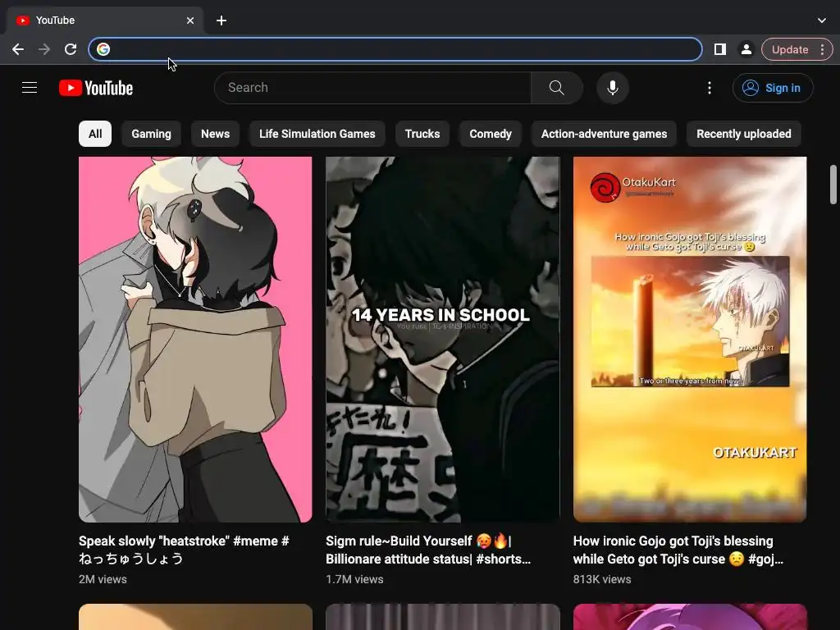Go back with the browser back arrow

tap(18, 49)
